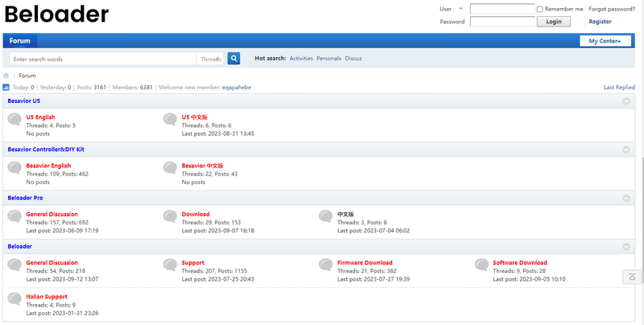Enable the Remember me checkbox
Viewport: 644px width, 325px height.
coord(539,9)
